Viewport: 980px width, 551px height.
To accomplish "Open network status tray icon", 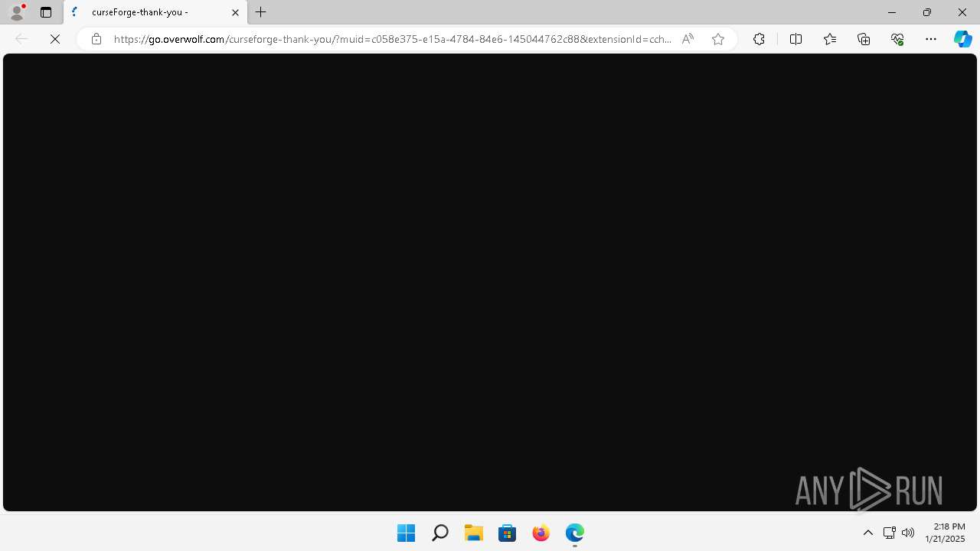I will (x=889, y=533).
